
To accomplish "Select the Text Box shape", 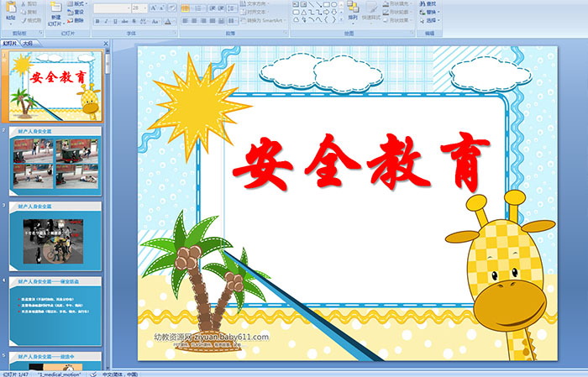I will click(296, 4).
